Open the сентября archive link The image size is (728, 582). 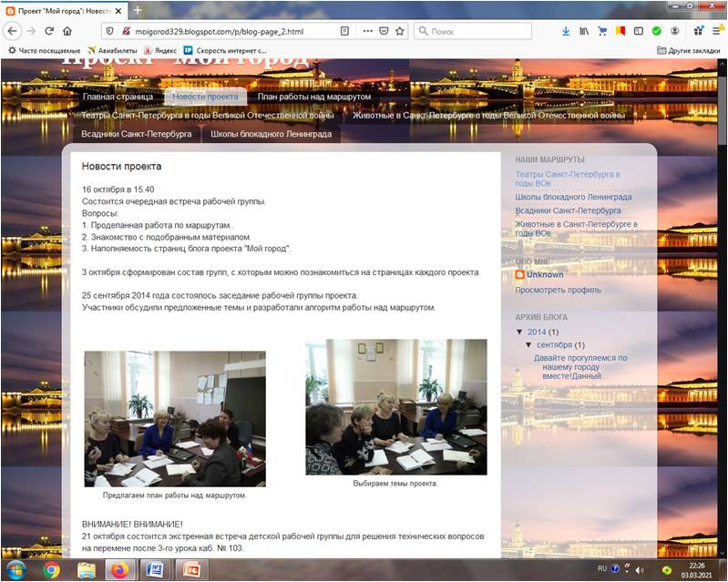(x=554, y=345)
